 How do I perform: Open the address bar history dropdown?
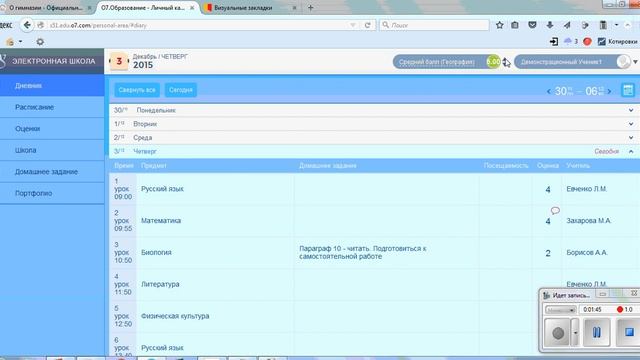click(353, 25)
